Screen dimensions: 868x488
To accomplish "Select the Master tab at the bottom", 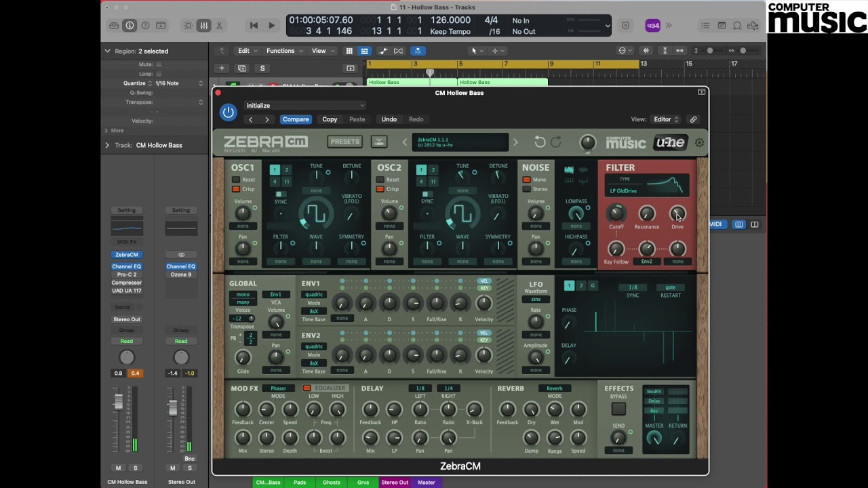I will click(427, 483).
